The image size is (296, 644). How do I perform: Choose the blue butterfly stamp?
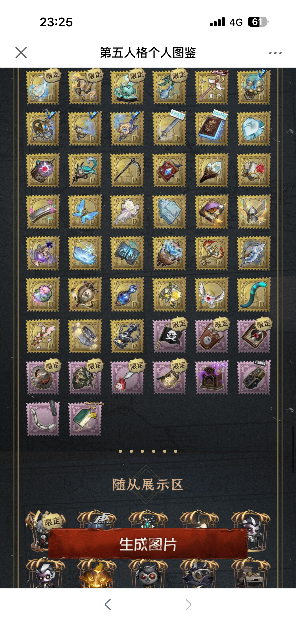click(x=85, y=212)
